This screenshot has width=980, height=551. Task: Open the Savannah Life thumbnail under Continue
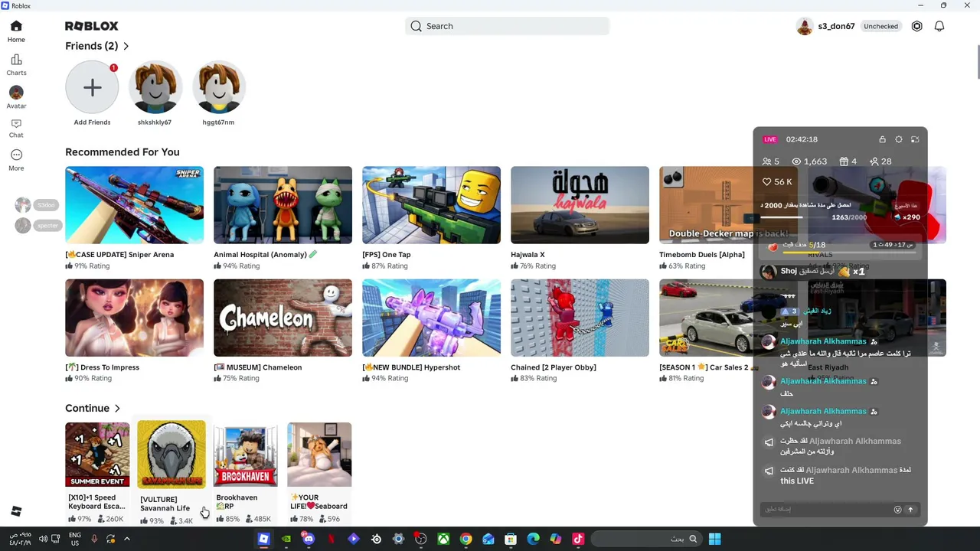tap(171, 454)
